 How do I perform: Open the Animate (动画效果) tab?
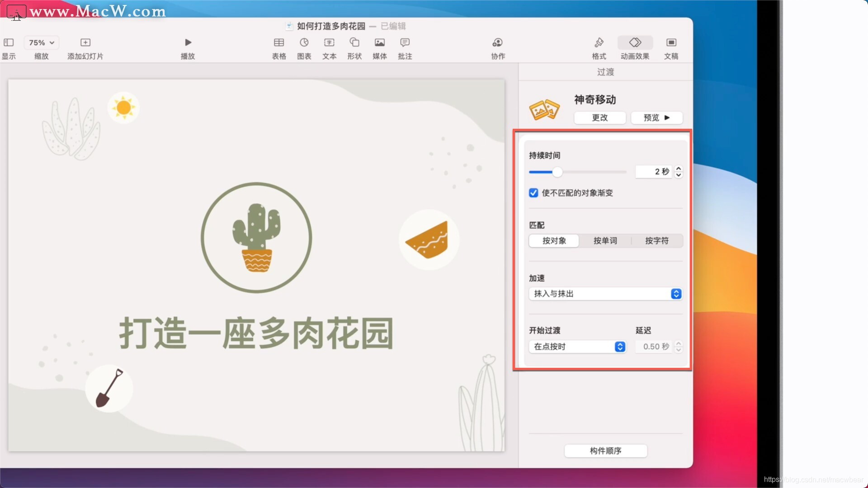pos(635,42)
